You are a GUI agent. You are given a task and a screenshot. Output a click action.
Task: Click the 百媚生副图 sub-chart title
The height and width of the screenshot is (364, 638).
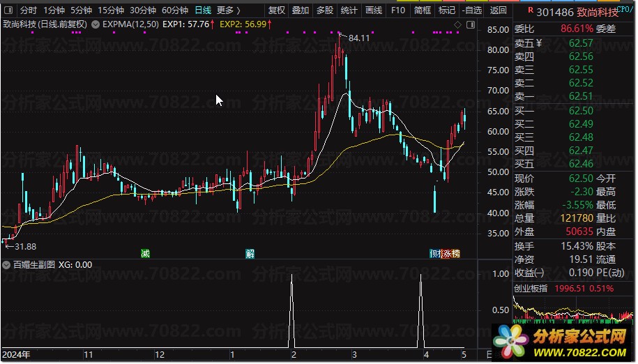click(34, 265)
